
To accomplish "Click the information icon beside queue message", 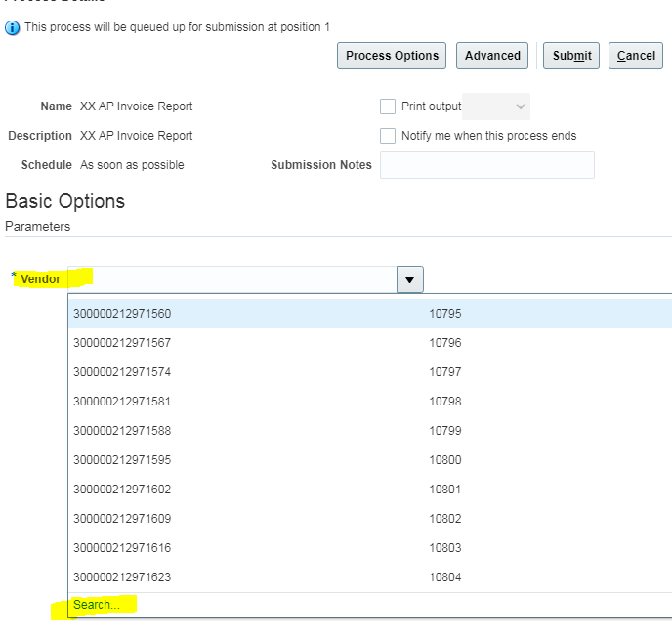I will 13,27.
